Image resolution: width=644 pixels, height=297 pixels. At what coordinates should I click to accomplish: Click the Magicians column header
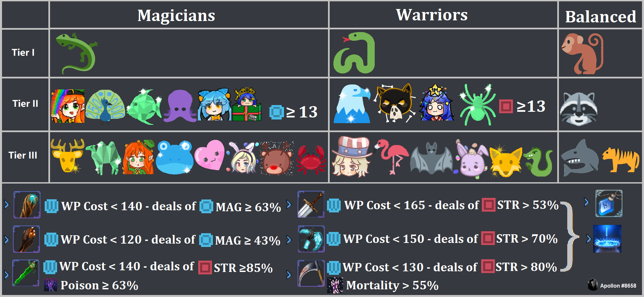click(x=176, y=15)
